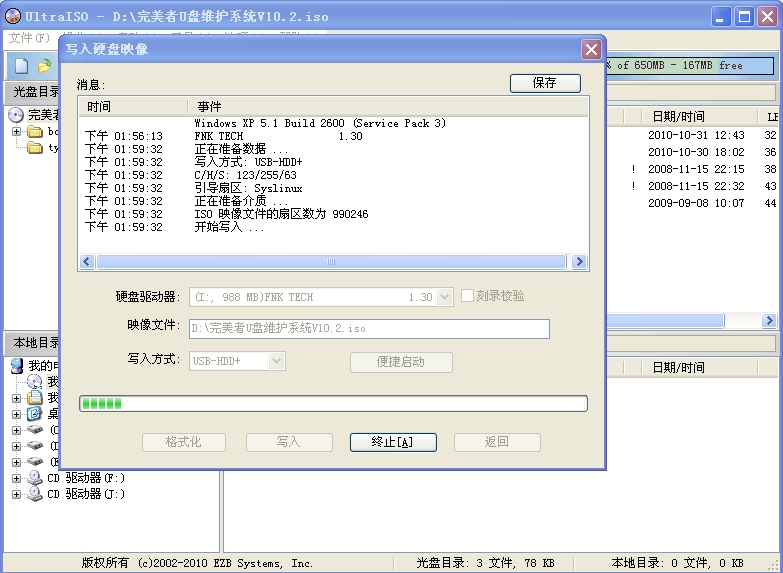Click the 便捷启动 button
Image resolution: width=783 pixels, height=573 pixels.
tap(401, 362)
